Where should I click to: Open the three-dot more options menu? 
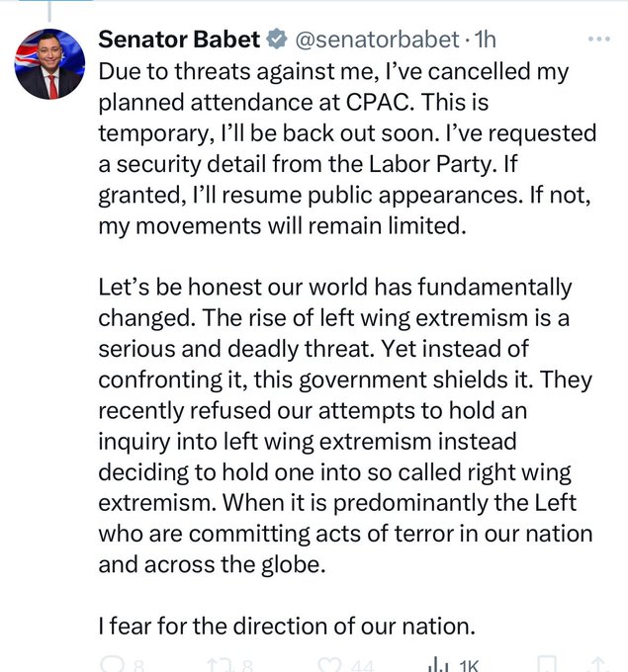tap(599, 39)
